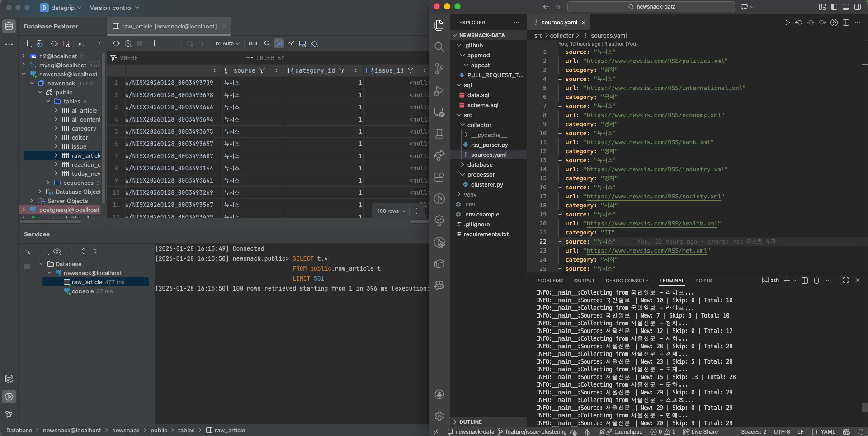Add a new row in the data grid

click(154, 44)
